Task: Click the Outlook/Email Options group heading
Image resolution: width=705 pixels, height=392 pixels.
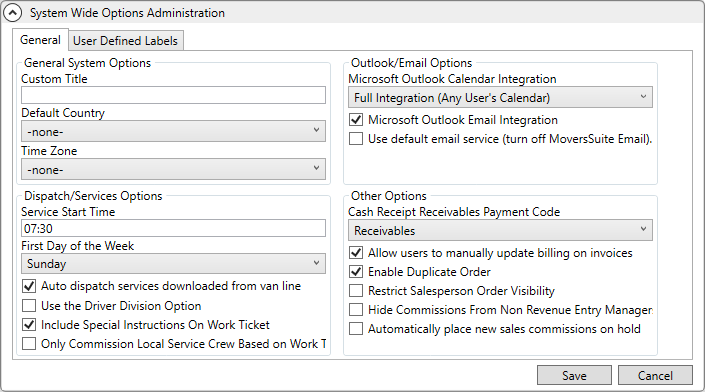Action: (411, 63)
